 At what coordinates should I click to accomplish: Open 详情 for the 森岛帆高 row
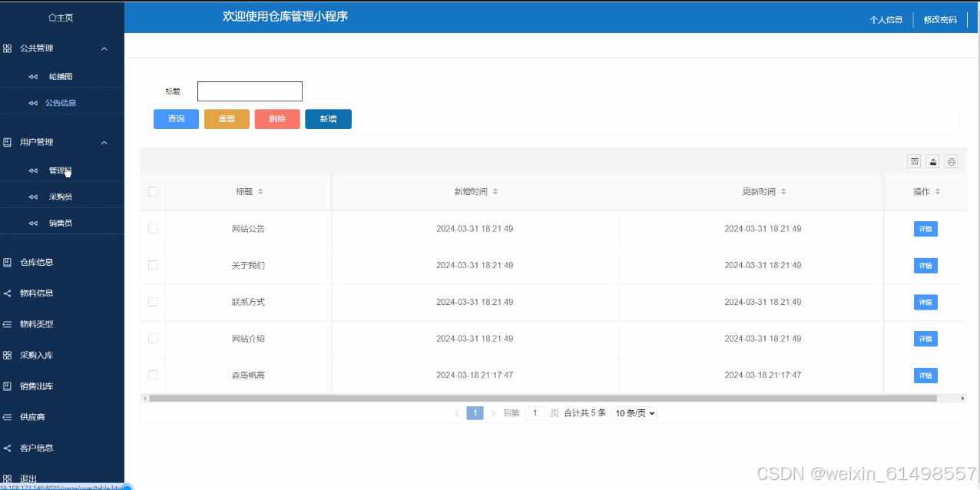[925, 376]
